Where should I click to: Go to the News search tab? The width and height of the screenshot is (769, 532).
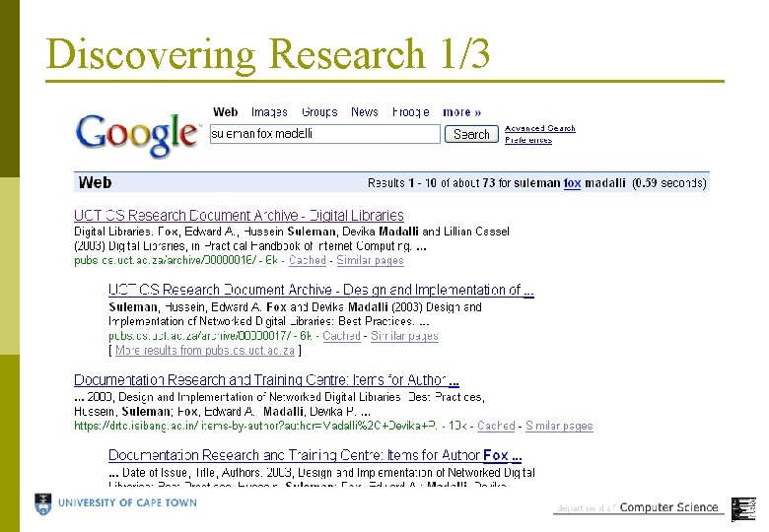point(365,112)
